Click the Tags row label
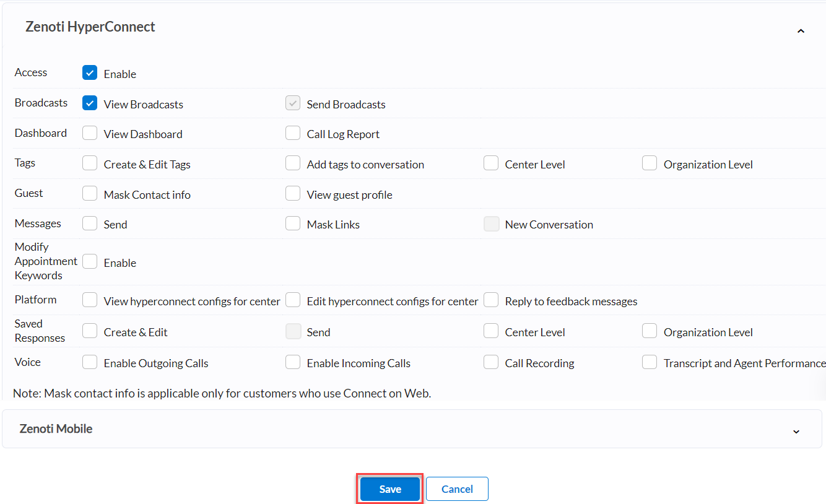Image resolution: width=826 pixels, height=504 pixels. point(25,163)
